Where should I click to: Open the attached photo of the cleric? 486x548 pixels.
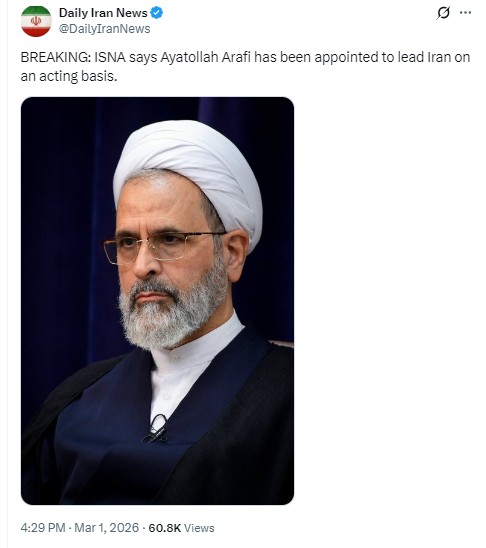(157, 301)
